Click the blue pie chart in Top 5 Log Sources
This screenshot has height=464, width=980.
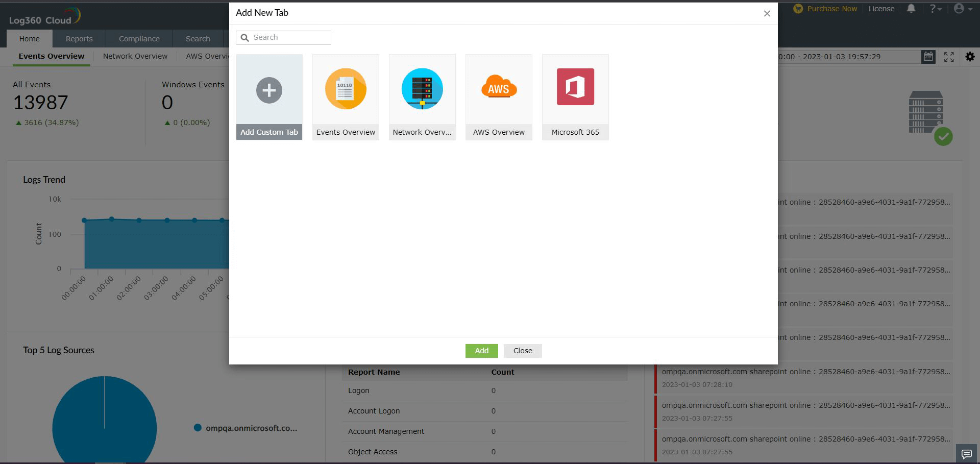click(105, 420)
